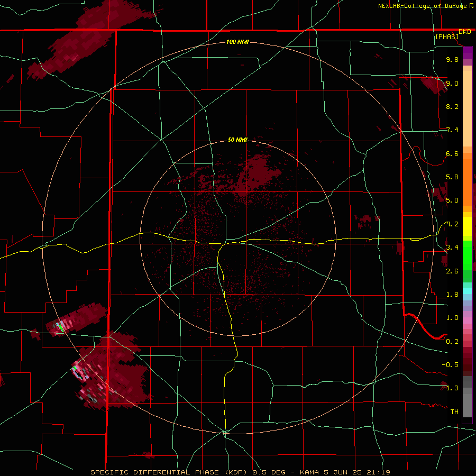Pick the cyan band of the color scale
Image resolution: width=476 pixels, height=476 pixels.
467,291
